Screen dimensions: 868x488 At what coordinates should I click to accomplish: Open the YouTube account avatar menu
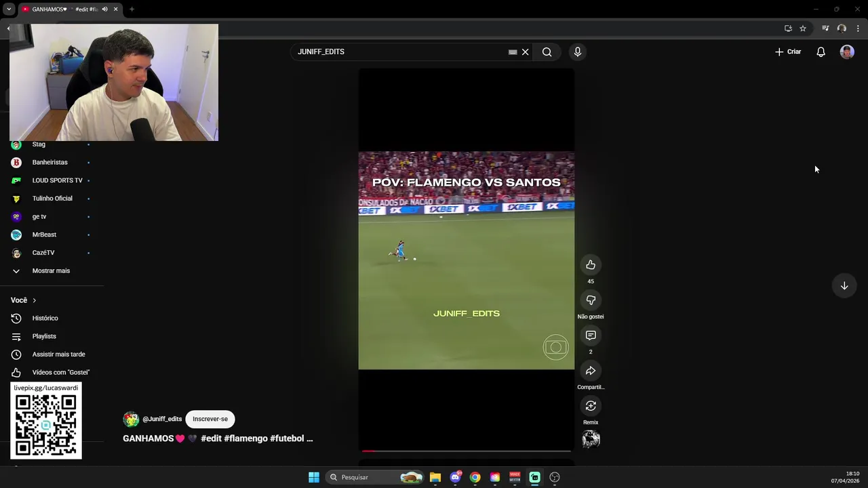pyautogui.click(x=847, y=52)
